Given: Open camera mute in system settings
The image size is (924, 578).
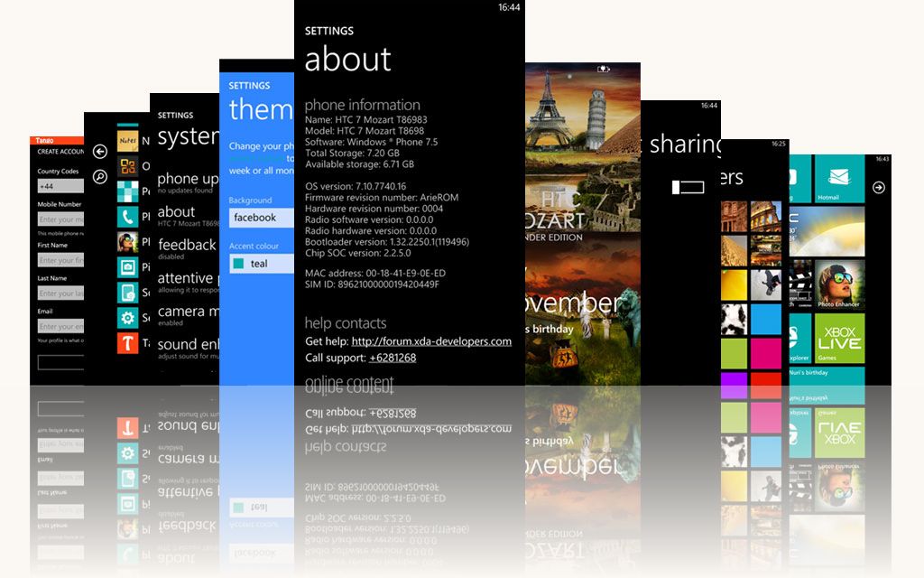Looking at the screenshot, I should [188, 315].
